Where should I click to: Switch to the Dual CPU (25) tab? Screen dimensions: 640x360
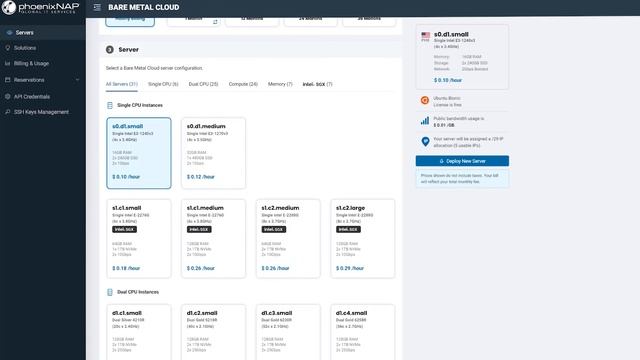point(203,84)
